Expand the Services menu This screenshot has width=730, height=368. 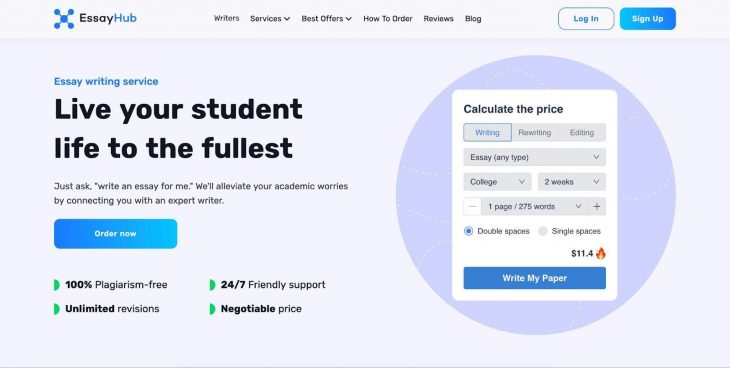click(x=270, y=19)
